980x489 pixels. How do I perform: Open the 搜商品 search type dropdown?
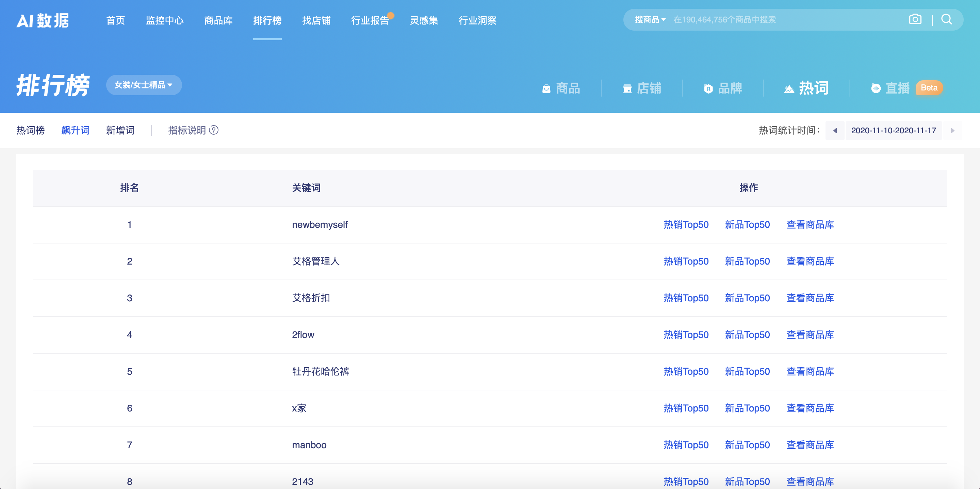click(649, 19)
